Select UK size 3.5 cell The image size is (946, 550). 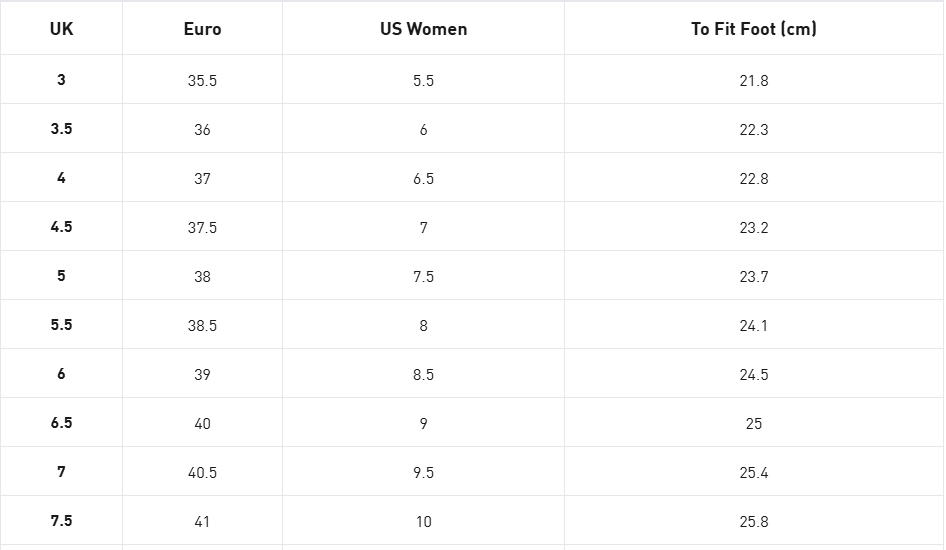(x=62, y=128)
